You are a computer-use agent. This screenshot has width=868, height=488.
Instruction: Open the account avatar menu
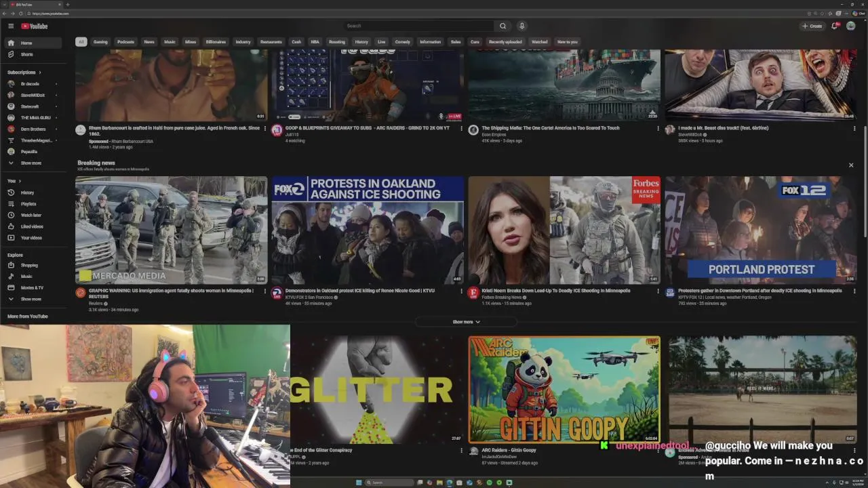[850, 26]
